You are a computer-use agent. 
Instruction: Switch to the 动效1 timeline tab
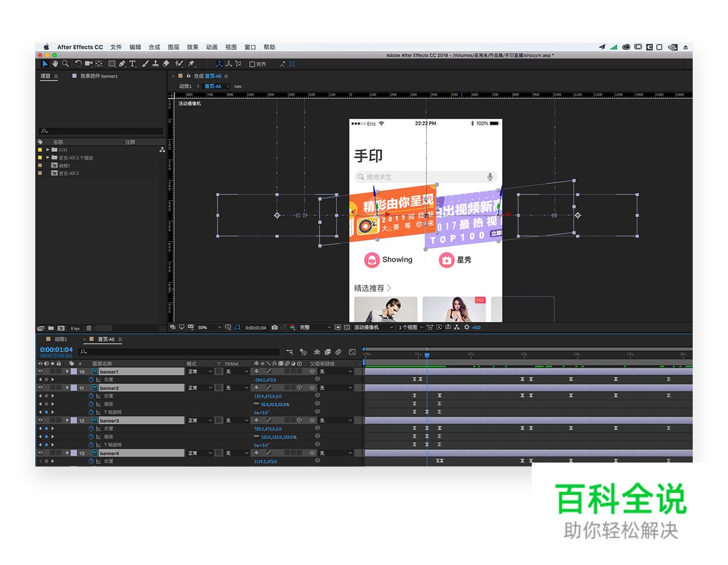(x=60, y=339)
